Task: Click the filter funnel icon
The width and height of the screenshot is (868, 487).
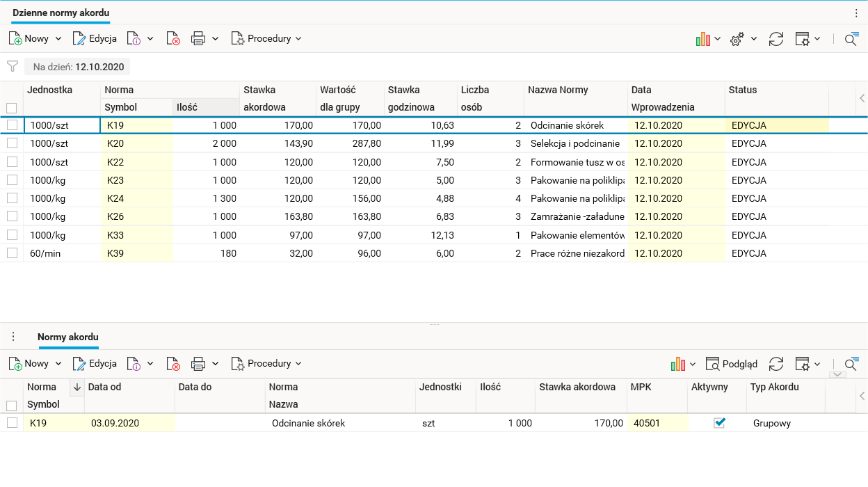Action: pos(12,66)
